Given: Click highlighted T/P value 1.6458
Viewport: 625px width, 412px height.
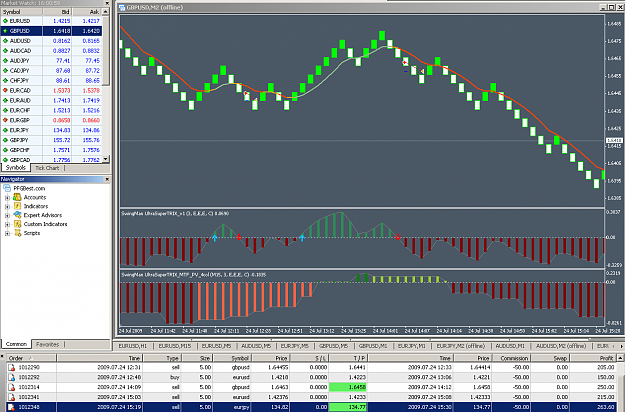Looking at the screenshot, I should point(348,387).
